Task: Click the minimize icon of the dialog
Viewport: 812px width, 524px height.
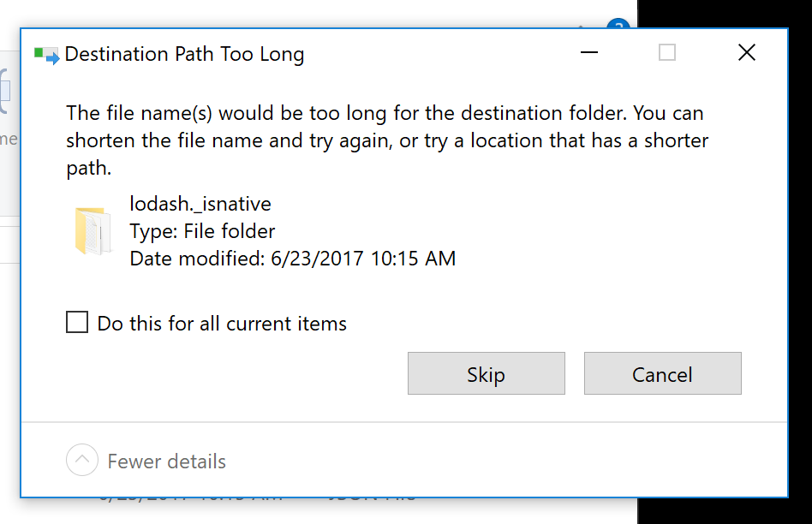Action: [x=588, y=53]
